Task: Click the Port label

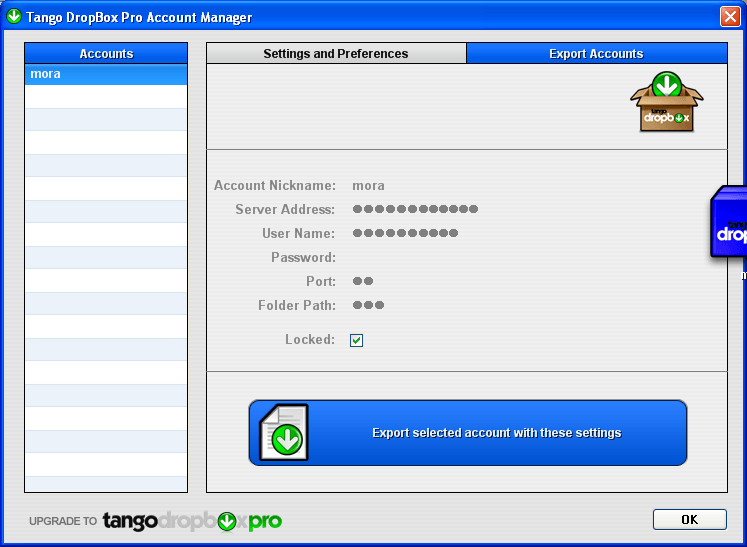Action: (321, 281)
